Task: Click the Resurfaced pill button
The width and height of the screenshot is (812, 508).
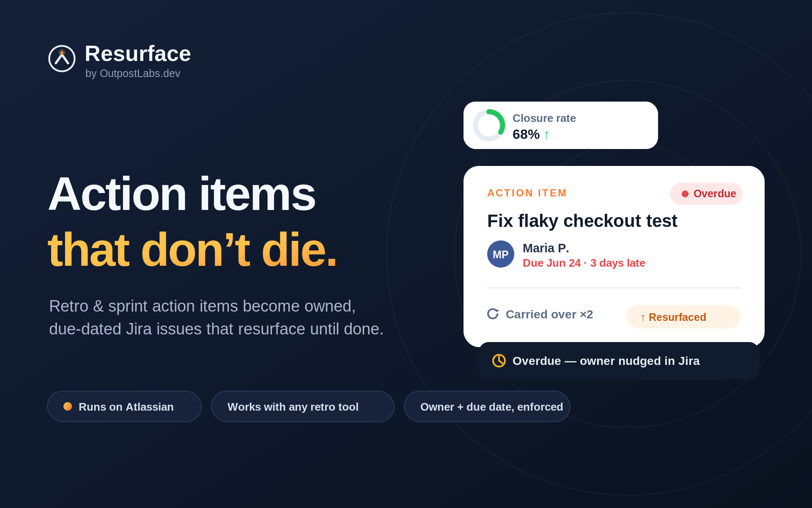Action: [683, 317]
